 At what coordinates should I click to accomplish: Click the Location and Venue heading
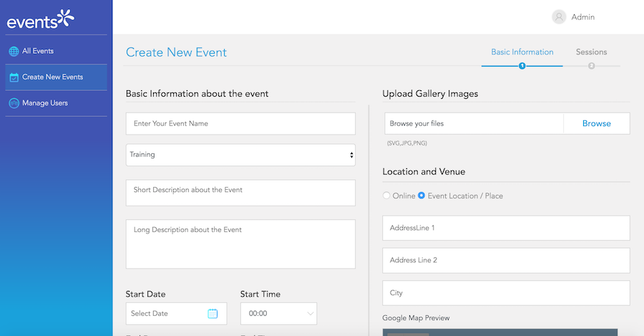tap(424, 171)
